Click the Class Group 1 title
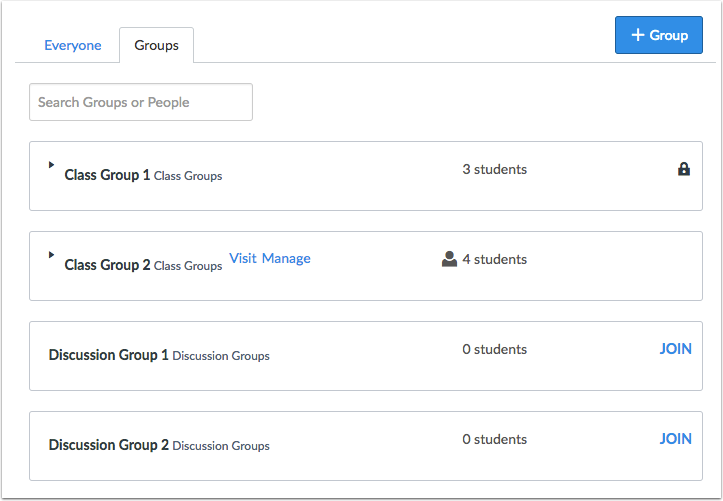 coord(107,175)
